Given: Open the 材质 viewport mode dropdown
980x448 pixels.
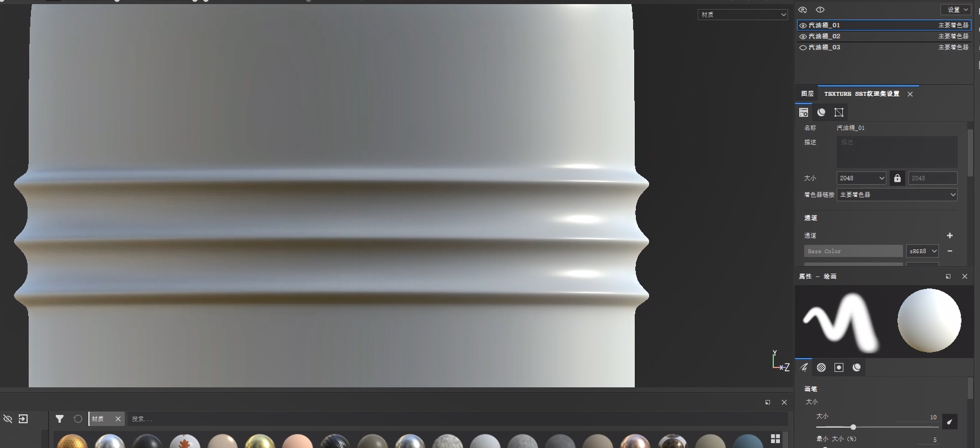Looking at the screenshot, I should [x=743, y=15].
